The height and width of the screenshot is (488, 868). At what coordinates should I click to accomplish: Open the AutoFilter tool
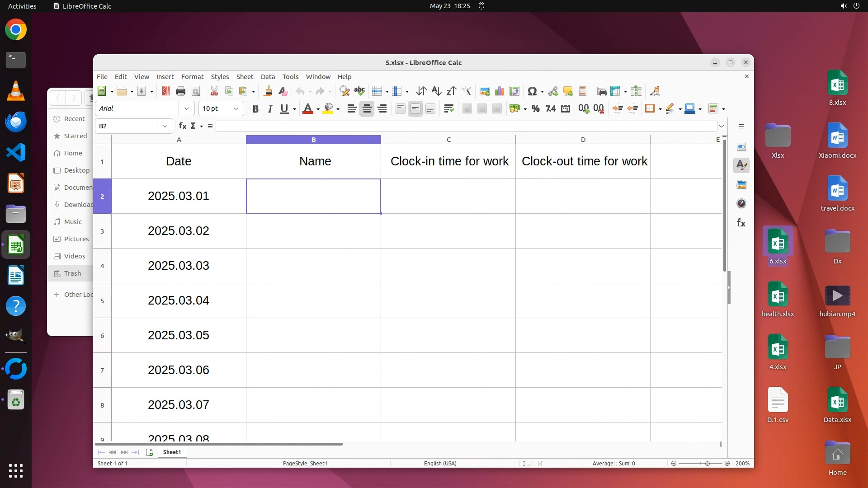pyautogui.click(x=466, y=91)
